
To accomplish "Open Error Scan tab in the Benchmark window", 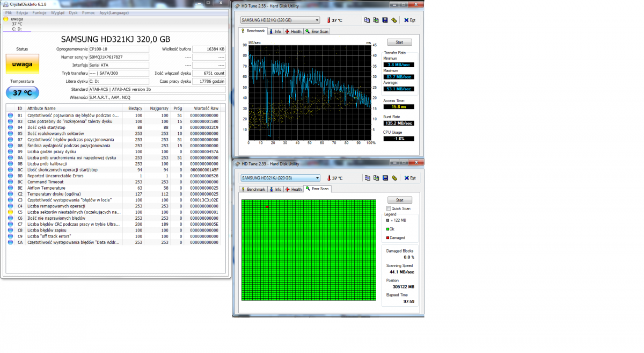I will click(317, 31).
